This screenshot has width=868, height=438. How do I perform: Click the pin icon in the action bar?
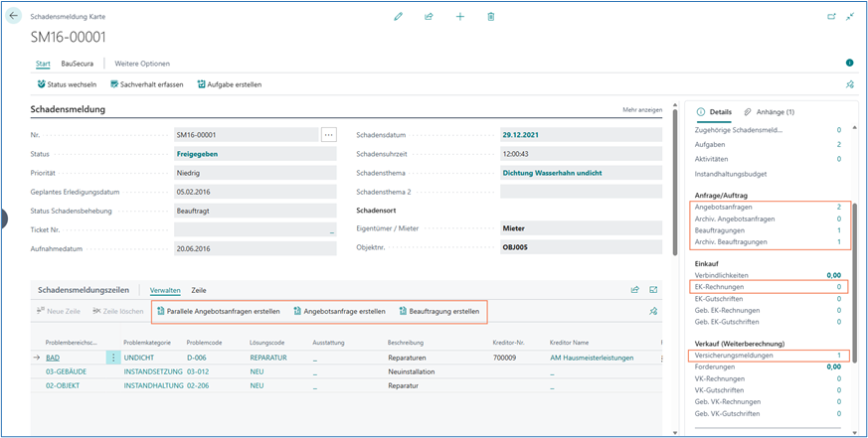(849, 85)
